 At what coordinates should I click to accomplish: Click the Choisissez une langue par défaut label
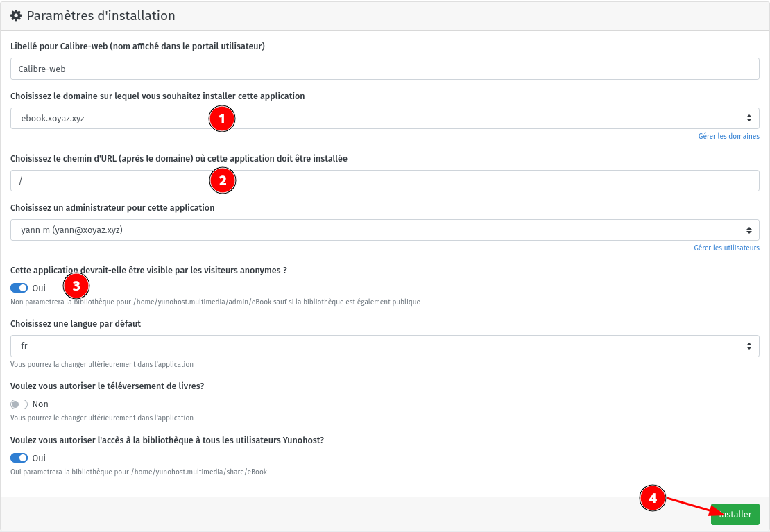76,324
